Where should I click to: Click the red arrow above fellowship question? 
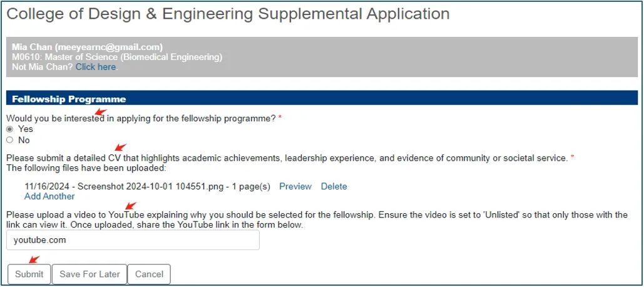tap(101, 113)
